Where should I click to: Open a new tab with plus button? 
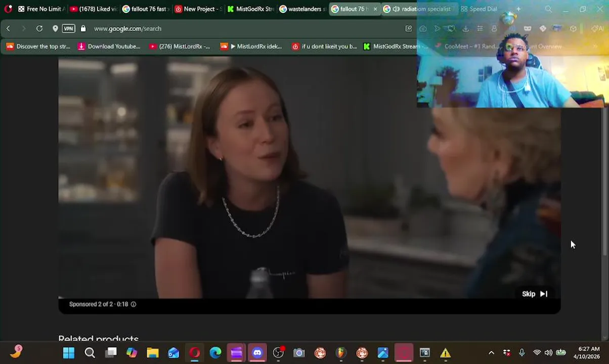click(518, 9)
